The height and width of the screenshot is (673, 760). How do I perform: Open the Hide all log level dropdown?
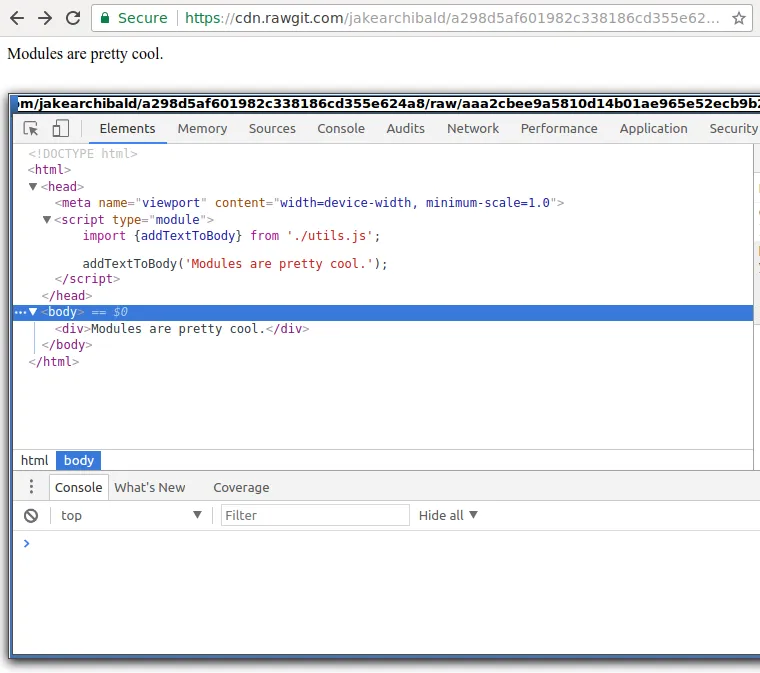pos(448,516)
